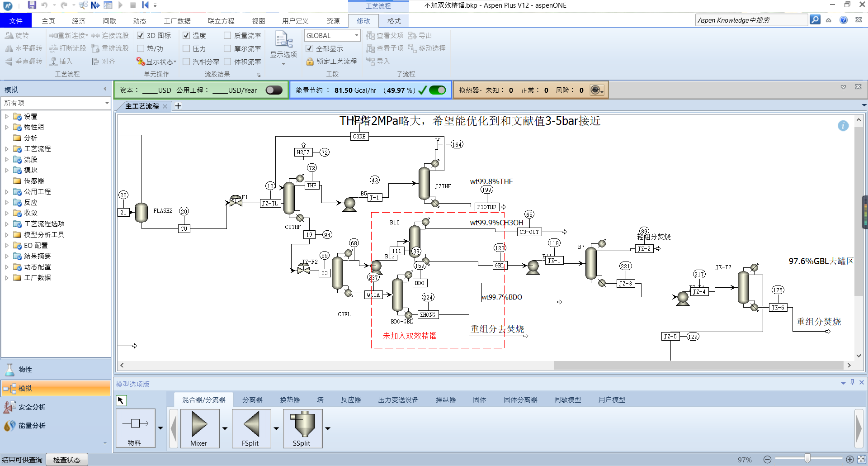This screenshot has width=868, height=466.
Task: Click the zoom out minus button
Action: (x=767, y=460)
